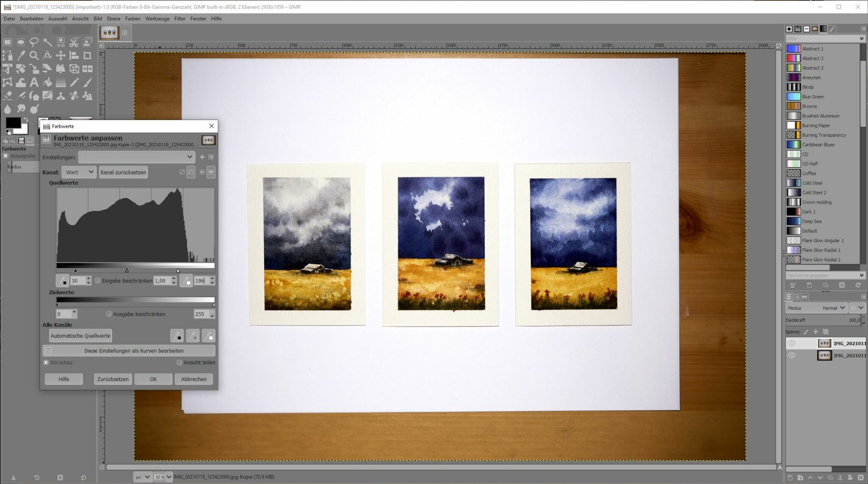Screen dimensions: 868x484
Task: Select the Zoom magnifier tool
Action: [x=34, y=55]
